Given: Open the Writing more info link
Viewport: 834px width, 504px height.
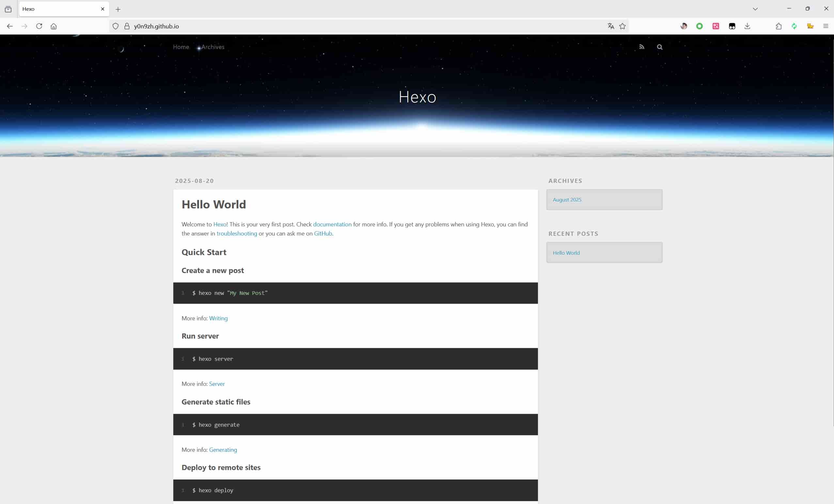Looking at the screenshot, I should tap(218, 318).
